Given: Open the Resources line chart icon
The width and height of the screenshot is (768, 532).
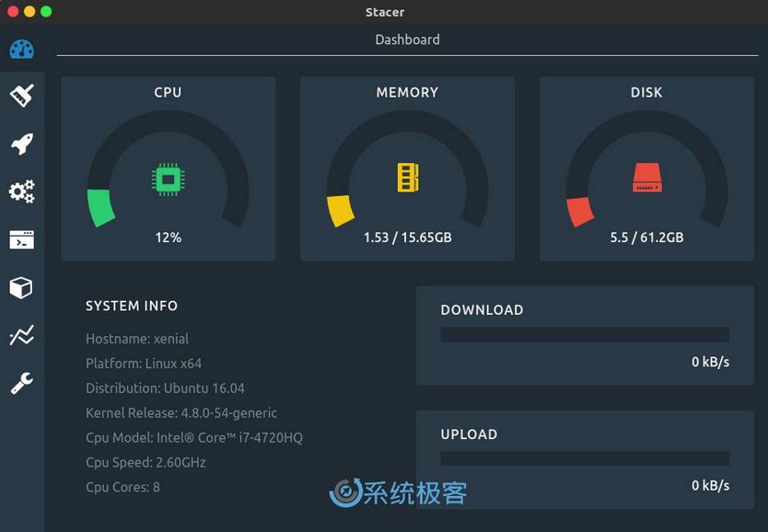Looking at the screenshot, I should click(21, 335).
